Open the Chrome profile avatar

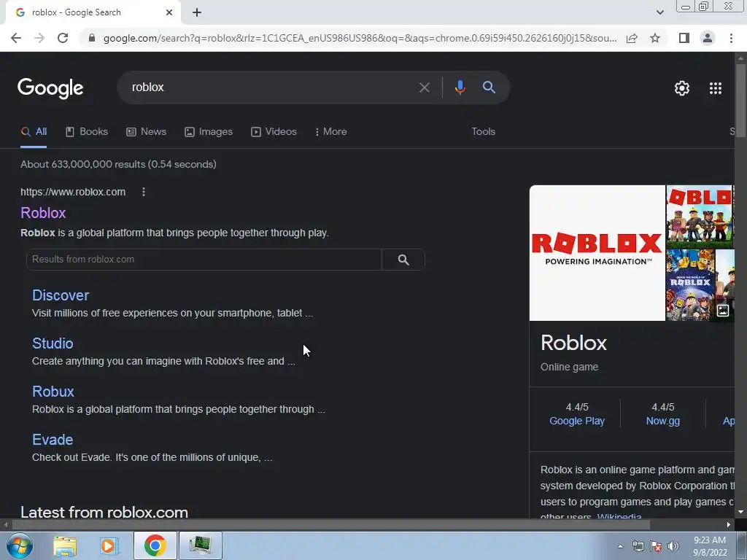(x=708, y=38)
